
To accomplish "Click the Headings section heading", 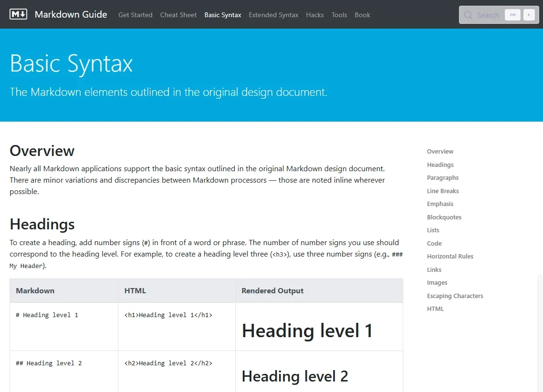I will click(42, 224).
